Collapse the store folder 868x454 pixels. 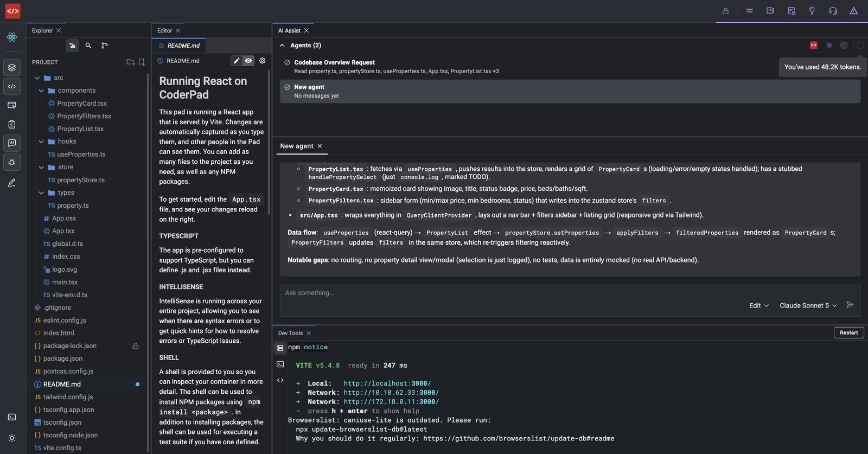point(41,167)
